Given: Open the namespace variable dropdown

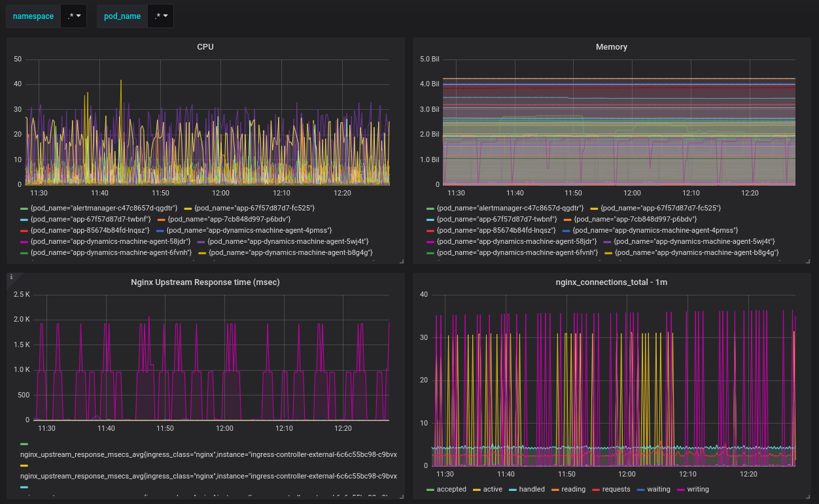Looking at the screenshot, I should (75, 16).
